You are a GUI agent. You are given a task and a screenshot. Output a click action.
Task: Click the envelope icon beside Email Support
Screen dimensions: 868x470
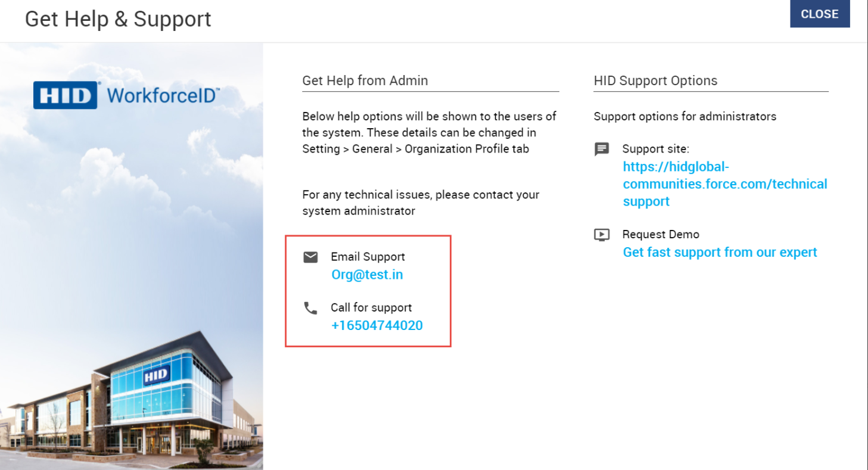(x=310, y=257)
